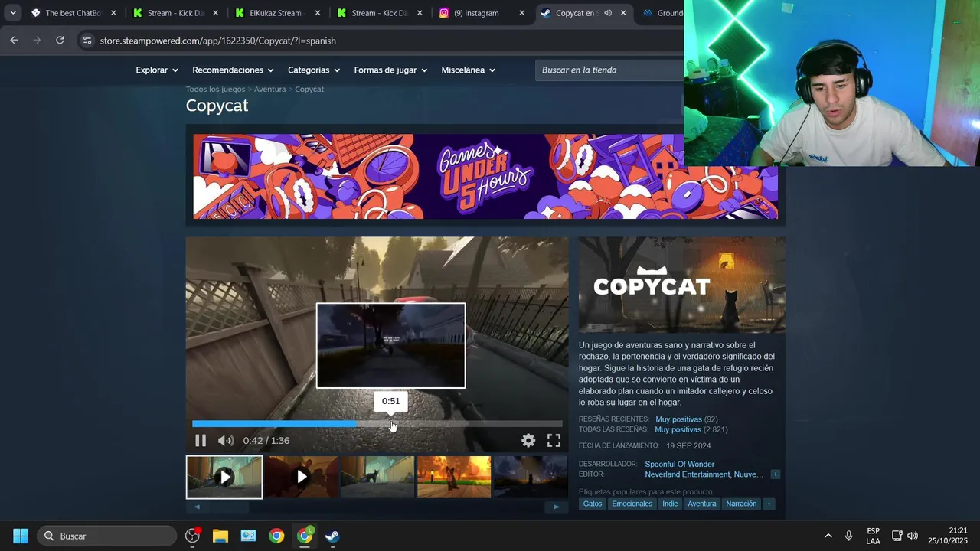Open Chrome with green badge in taskbar

pos(305,536)
